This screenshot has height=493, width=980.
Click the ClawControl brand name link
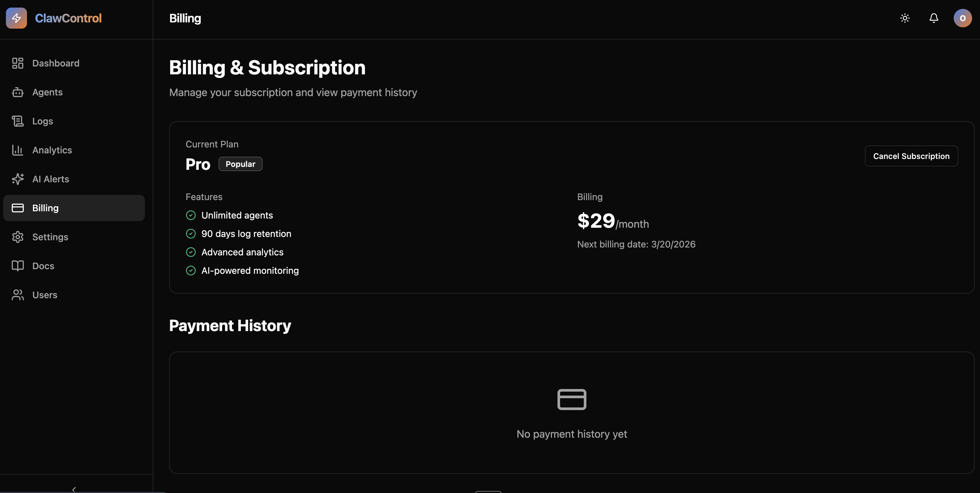[x=68, y=18]
